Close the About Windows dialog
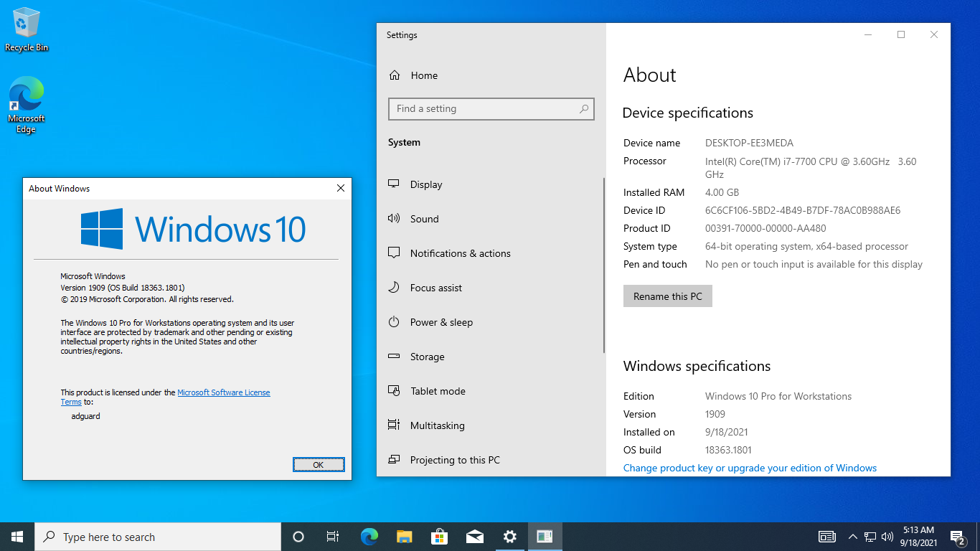This screenshot has width=980, height=551. pyautogui.click(x=341, y=189)
